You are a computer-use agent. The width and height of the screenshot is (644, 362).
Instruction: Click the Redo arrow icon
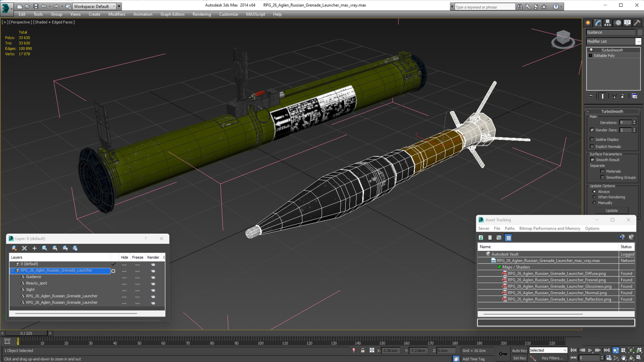click(x=56, y=6)
